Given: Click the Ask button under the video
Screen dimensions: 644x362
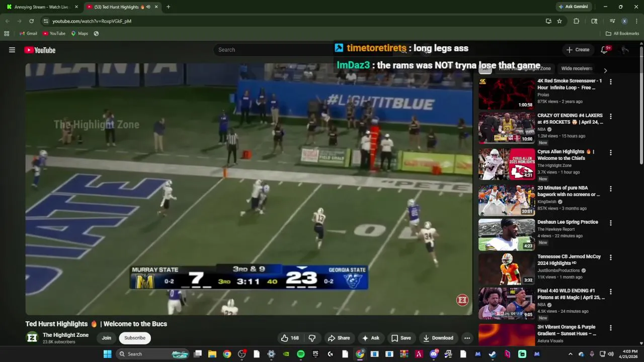Looking at the screenshot, I should tap(370, 338).
